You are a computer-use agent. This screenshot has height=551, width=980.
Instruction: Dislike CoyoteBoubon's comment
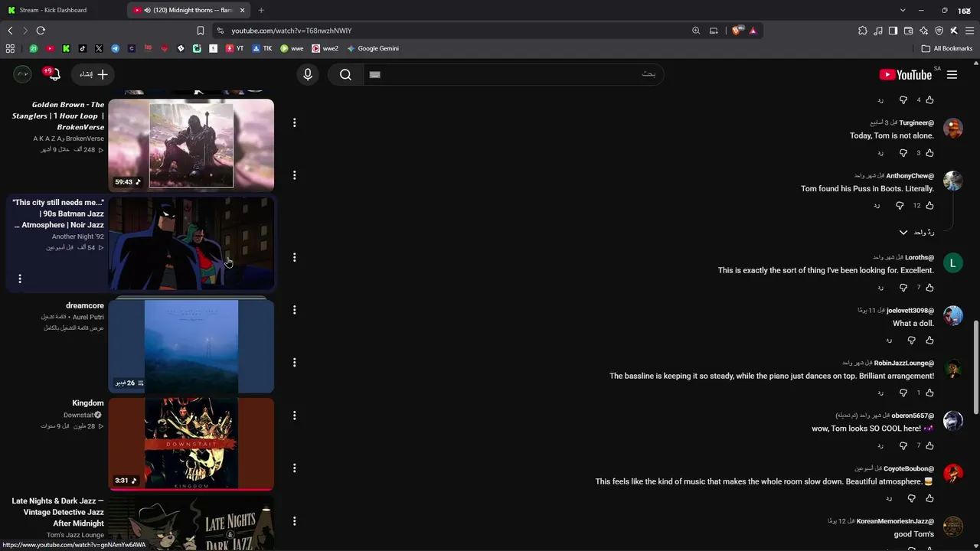click(911, 499)
